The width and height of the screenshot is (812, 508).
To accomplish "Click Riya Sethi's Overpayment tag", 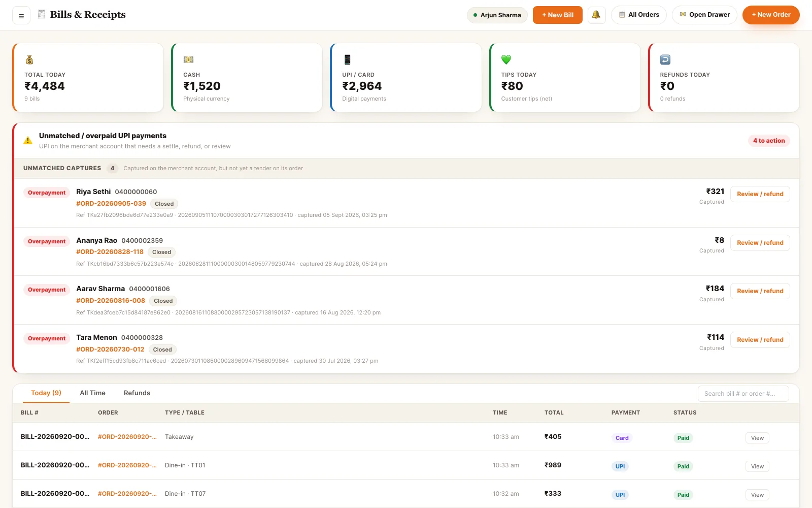I will point(47,193).
